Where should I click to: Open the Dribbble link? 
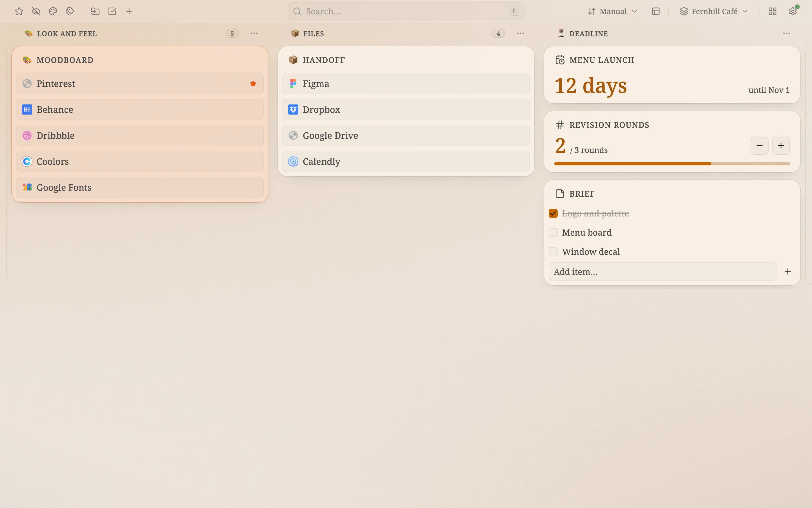pos(140,135)
